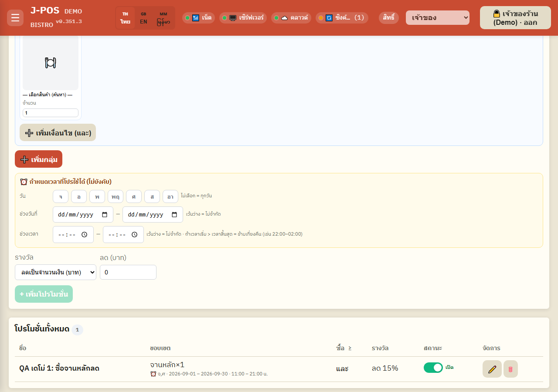Toggle Tuesday (อ) day button
Viewport: 558px width, 392px height.
coord(79,196)
